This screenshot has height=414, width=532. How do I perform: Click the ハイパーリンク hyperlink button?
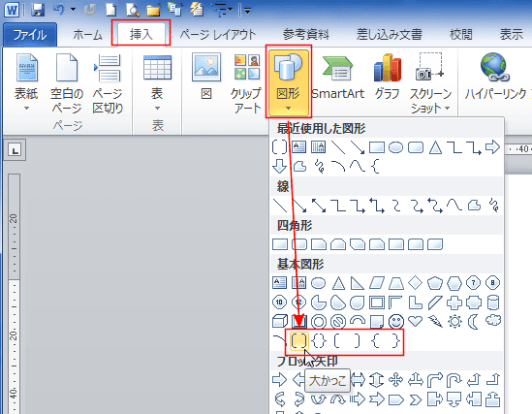[x=495, y=78]
